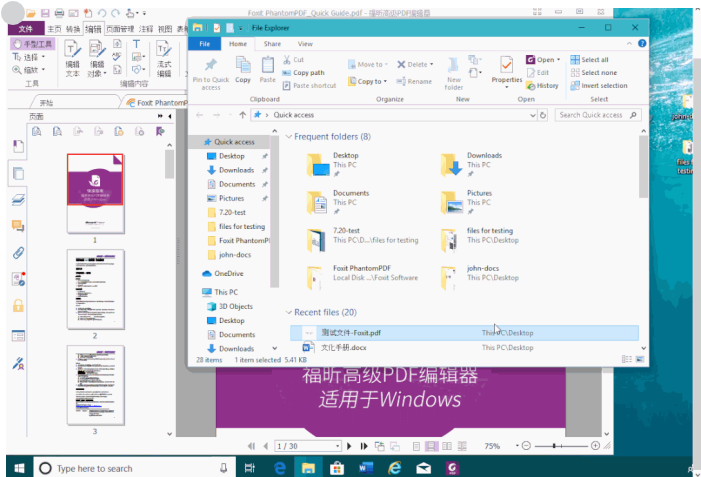The image size is (701, 477).
Task: Open the Desktop frequent folder
Action: [x=333, y=165]
